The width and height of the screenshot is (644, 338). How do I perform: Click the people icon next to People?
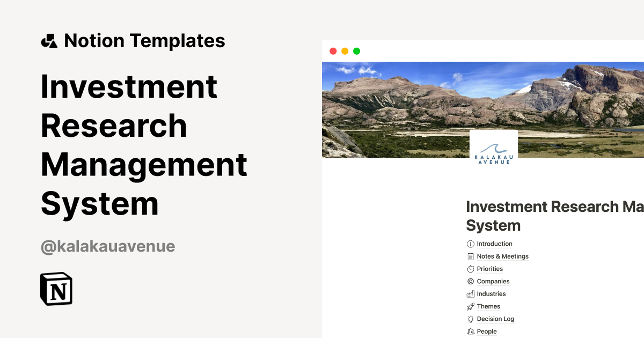click(x=470, y=331)
